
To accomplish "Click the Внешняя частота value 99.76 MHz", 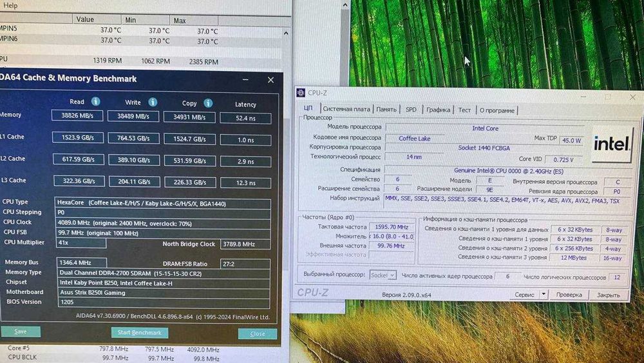I will click(392, 246).
